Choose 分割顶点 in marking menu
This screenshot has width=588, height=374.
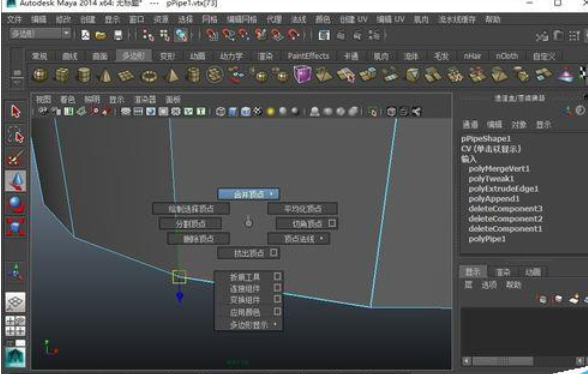pyautogui.click(x=190, y=224)
